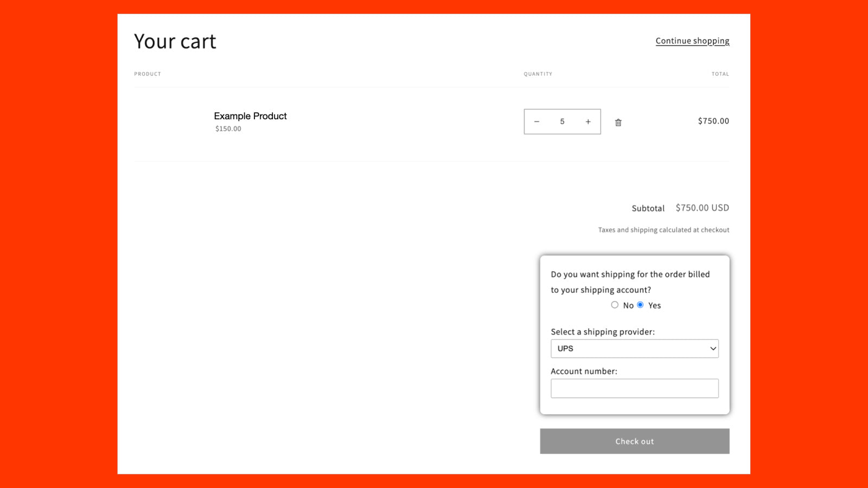Image resolution: width=868 pixels, height=488 pixels.
Task: Click the Continue shopping link
Action: point(692,41)
